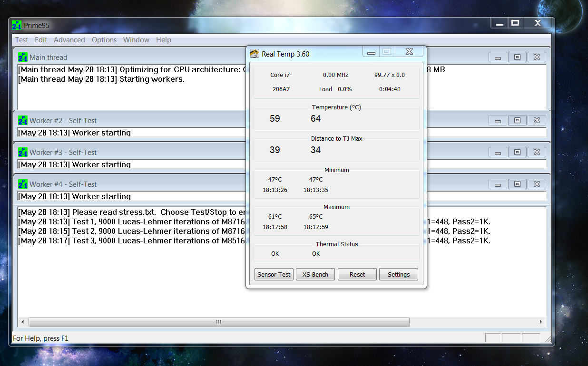Close the Real Temp 3.60 window
This screenshot has height=366, width=588.
point(409,51)
